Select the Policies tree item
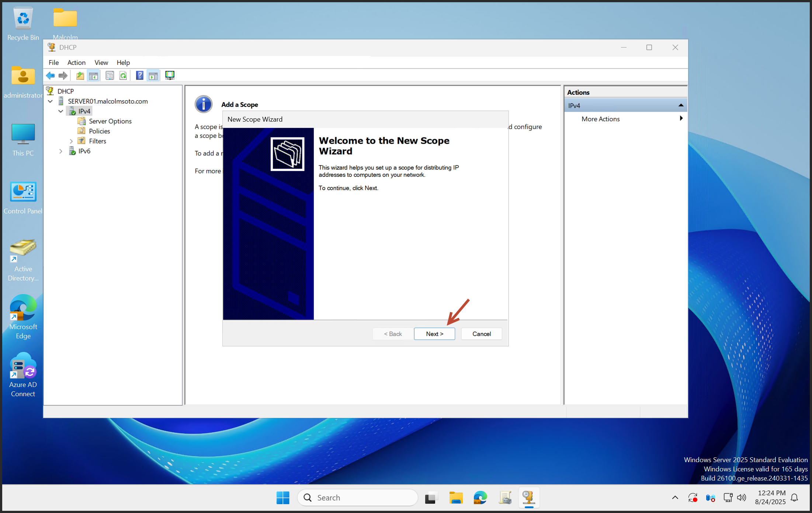The width and height of the screenshot is (812, 513). click(x=99, y=131)
